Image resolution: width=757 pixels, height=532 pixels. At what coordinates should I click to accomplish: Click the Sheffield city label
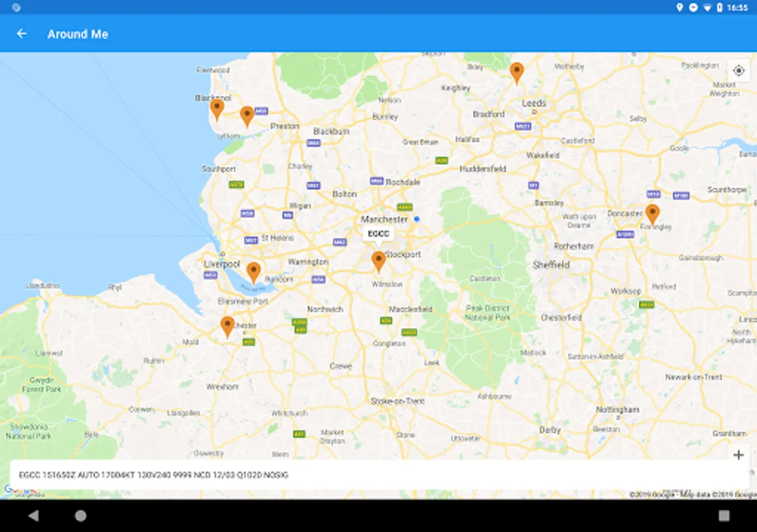click(551, 265)
